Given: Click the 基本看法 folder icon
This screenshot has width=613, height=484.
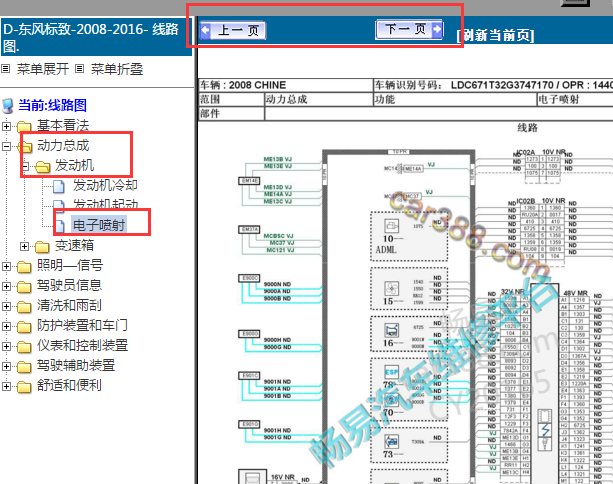Looking at the screenshot, I should [x=24, y=126].
